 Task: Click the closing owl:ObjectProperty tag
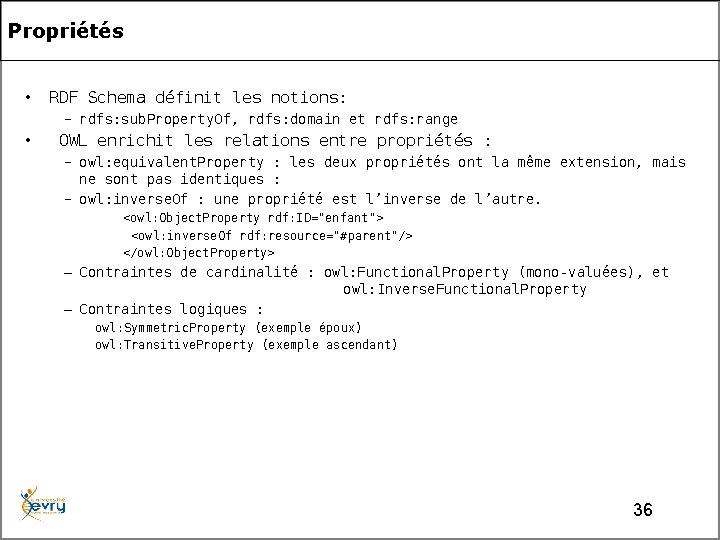pos(198,252)
